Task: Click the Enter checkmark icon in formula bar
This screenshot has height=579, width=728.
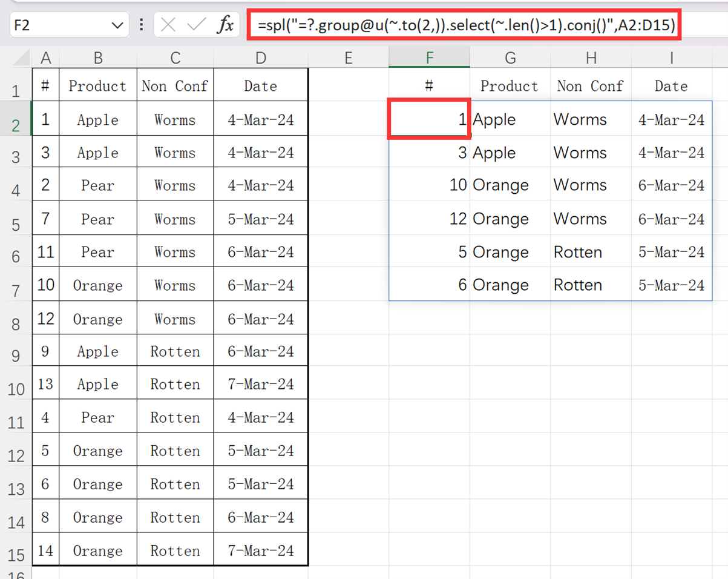Action: click(x=197, y=25)
